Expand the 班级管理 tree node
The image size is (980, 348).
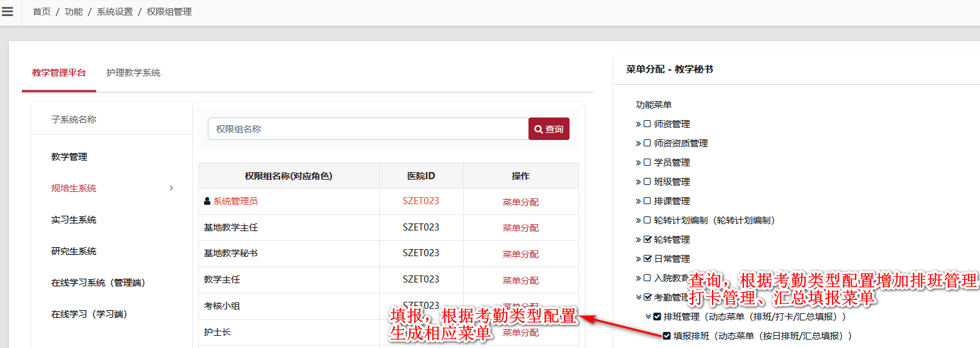pos(639,182)
